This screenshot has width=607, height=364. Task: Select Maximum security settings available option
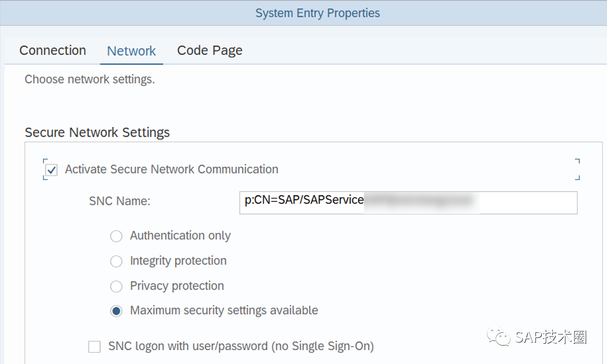click(116, 311)
